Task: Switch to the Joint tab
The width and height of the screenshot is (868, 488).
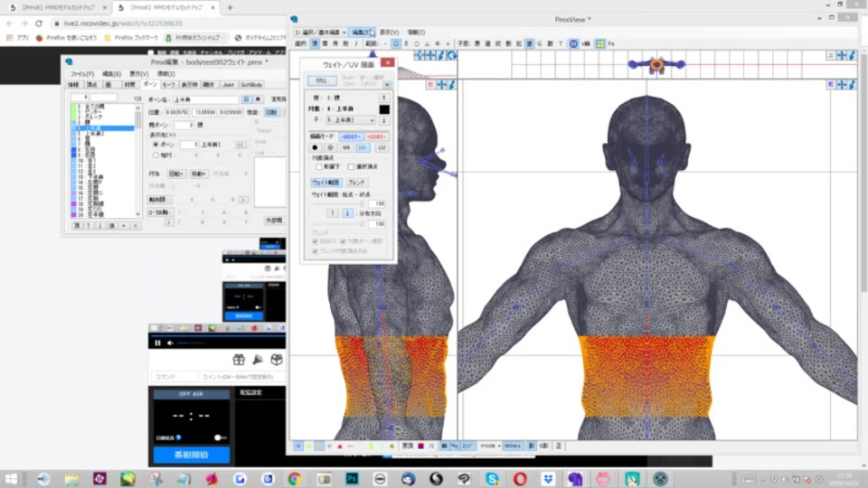Action: point(227,84)
